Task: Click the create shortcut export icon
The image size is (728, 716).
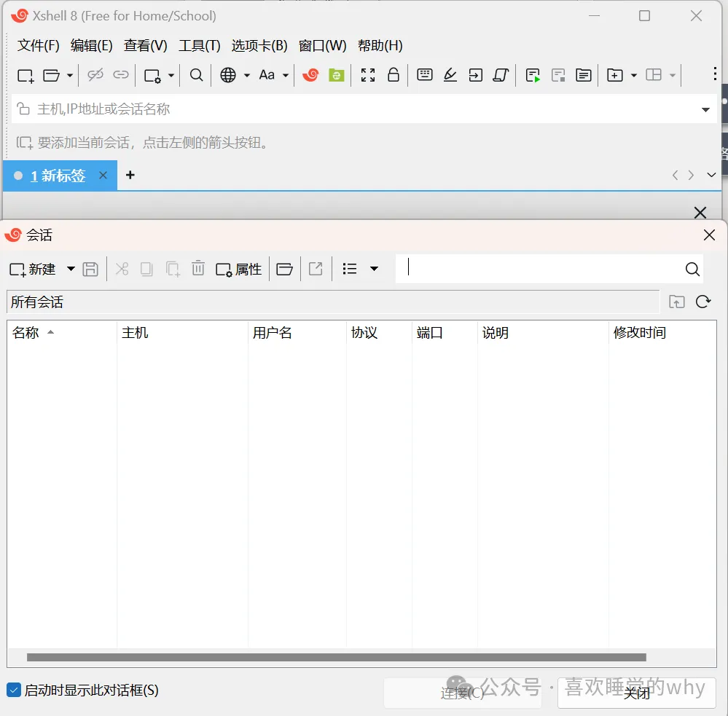Action: [316, 269]
